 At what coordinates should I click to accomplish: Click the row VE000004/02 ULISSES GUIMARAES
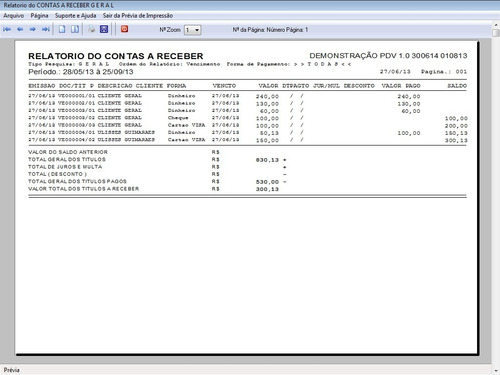click(x=247, y=140)
